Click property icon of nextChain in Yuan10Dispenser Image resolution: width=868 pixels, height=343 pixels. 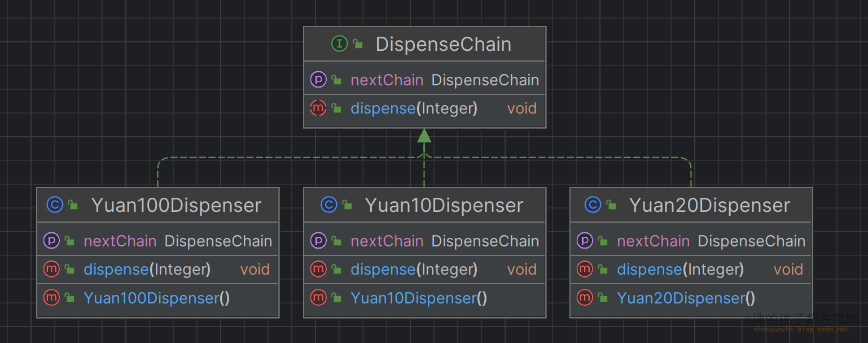coord(318,241)
